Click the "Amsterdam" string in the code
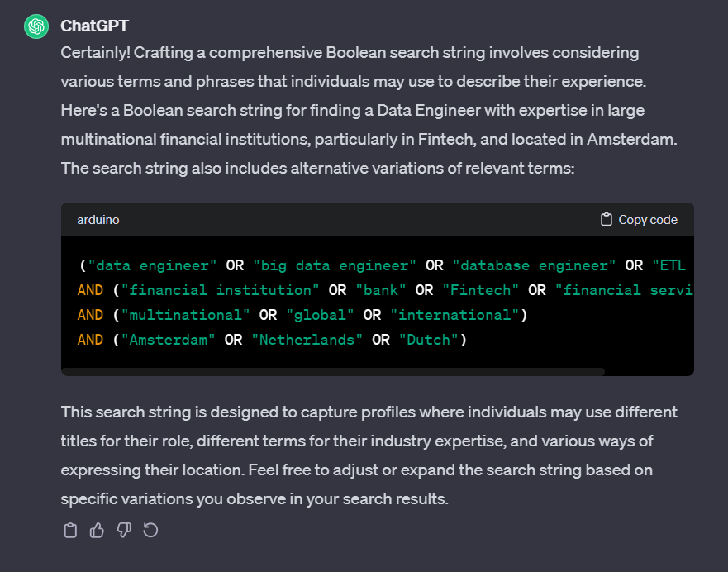This screenshot has height=572, width=728. pos(168,339)
